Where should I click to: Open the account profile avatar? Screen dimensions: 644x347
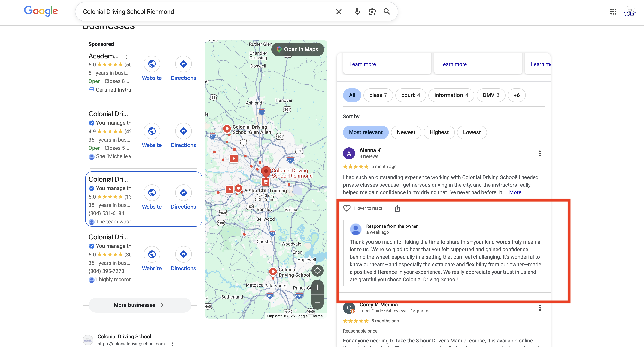630,11
